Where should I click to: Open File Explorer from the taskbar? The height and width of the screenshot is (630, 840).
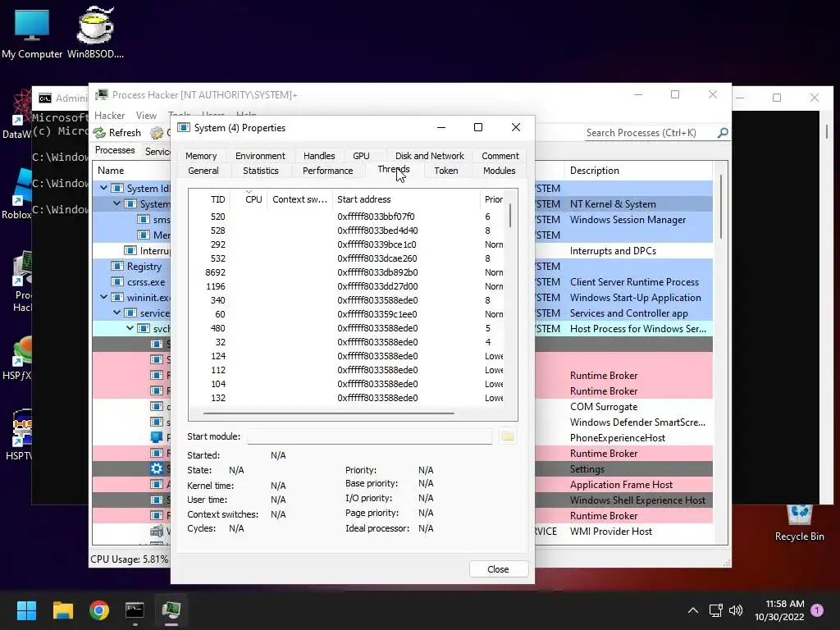[x=62, y=610]
